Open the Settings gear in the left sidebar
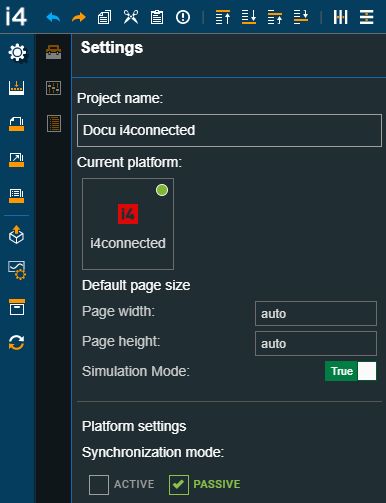This screenshot has width=386, height=503. pyautogui.click(x=17, y=52)
